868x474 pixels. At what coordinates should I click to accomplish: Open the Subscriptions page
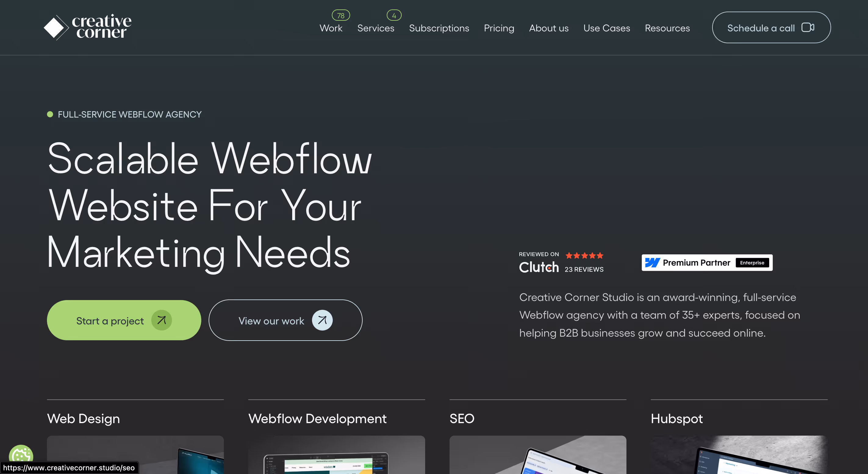click(439, 28)
